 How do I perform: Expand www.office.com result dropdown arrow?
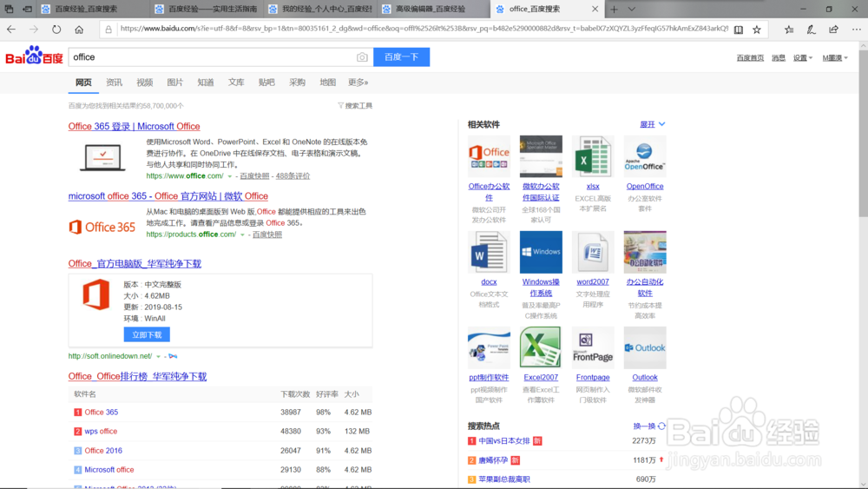point(230,176)
